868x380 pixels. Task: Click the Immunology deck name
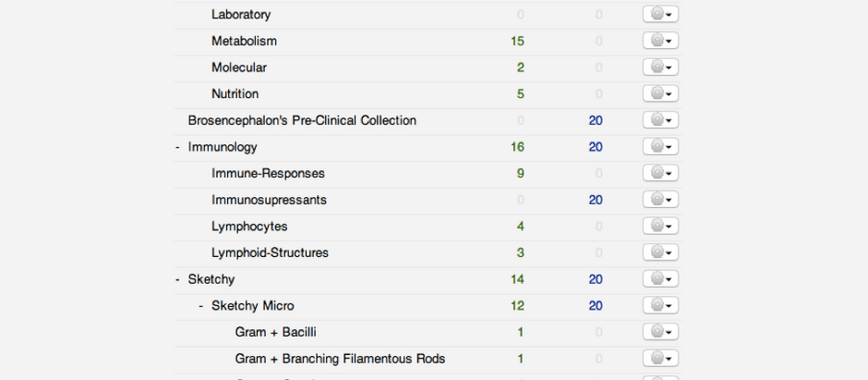[223, 147]
